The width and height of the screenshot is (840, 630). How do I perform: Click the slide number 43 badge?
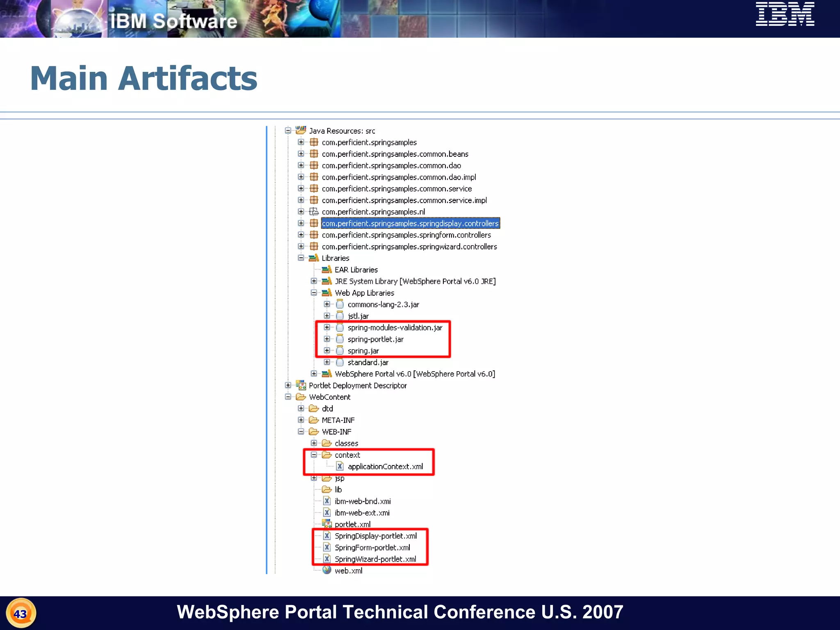21,614
